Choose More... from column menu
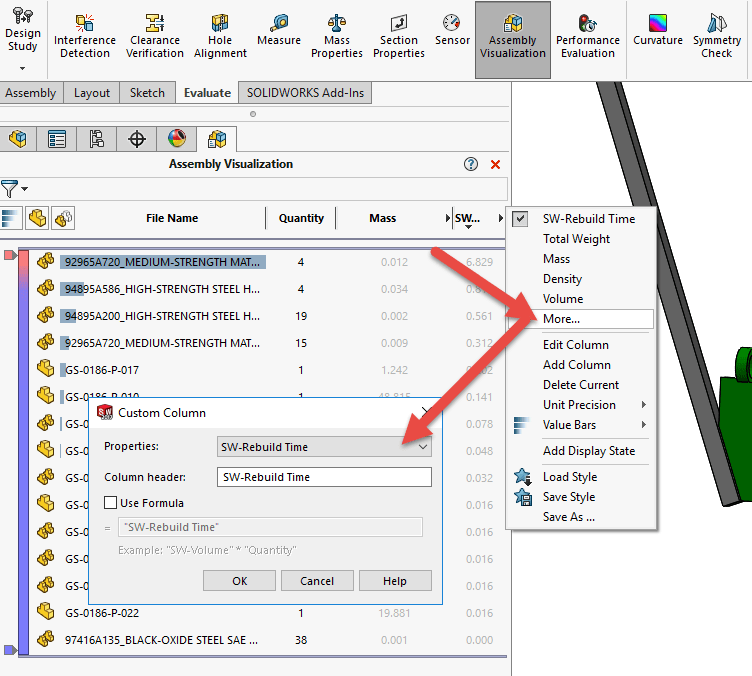The height and width of the screenshot is (676, 752). [581, 319]
